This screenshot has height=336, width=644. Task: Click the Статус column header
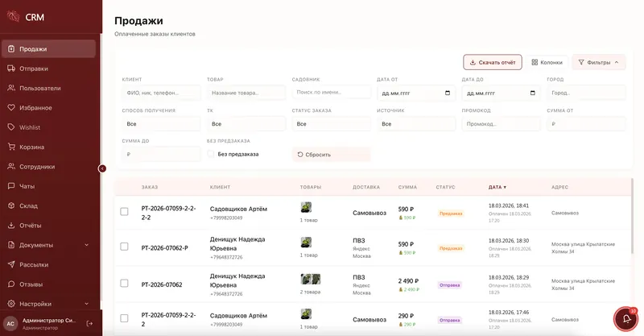(x=445, y=187)
